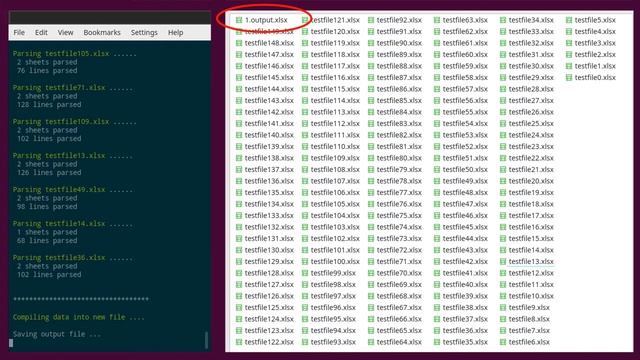Click the 'Compiling data into new file' line
The height and width of the screenshot is (360, 640).
(78, 317)
